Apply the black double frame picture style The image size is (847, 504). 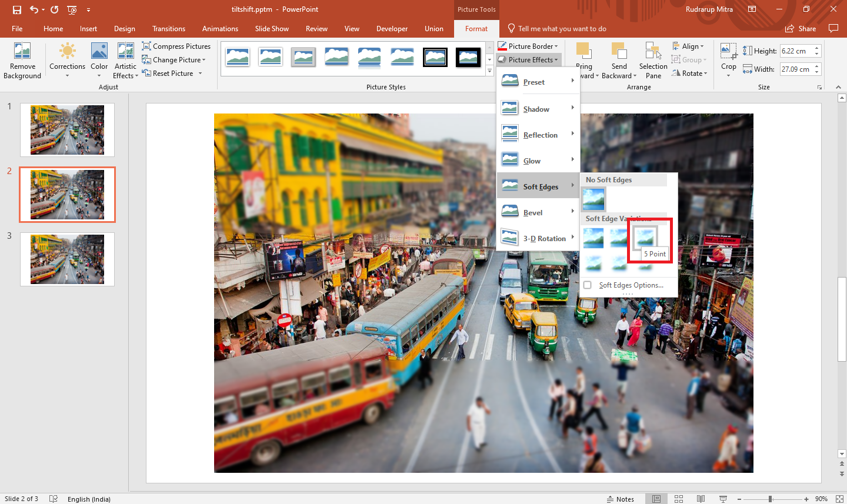(x=435, y=57)
